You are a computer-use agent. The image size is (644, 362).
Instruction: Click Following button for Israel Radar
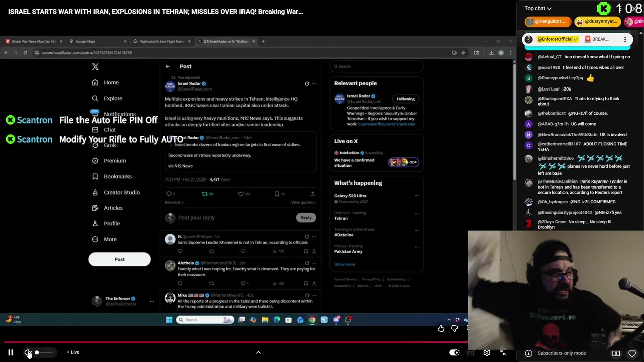click(406, 99)
